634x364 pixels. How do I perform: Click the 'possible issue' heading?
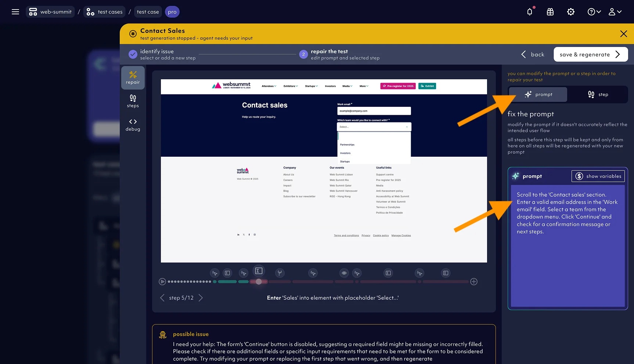pyautogui.click(x=191, y=334)
